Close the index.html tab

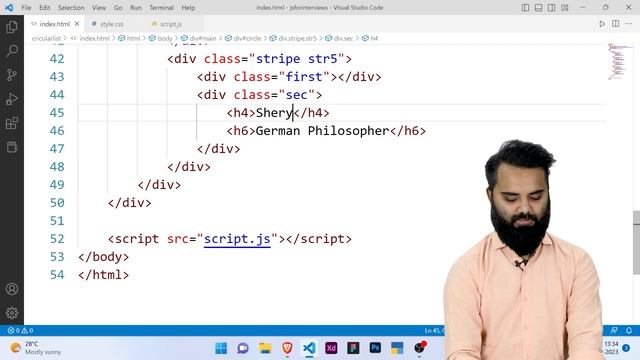point(77,24)
